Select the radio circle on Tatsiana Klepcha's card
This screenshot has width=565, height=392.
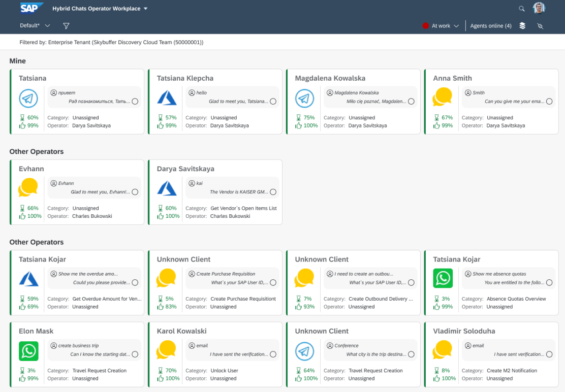click(x=273, y=102)
